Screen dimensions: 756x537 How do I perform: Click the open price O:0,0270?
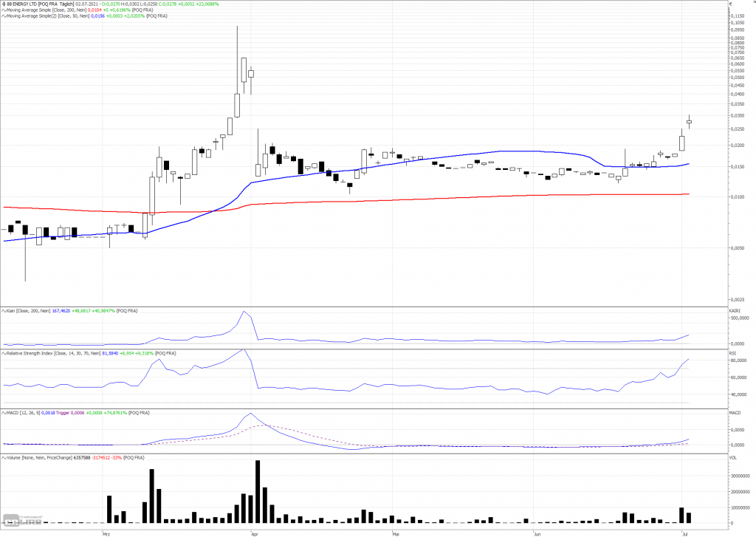111,4
